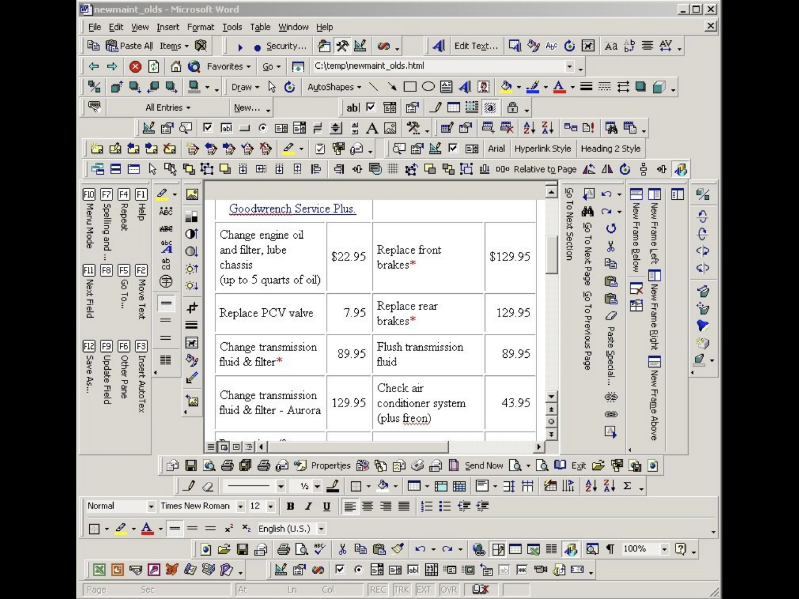The image size is (799, 599).
Task: Toggle Superscript formatting
Action: tap(228, 529)
